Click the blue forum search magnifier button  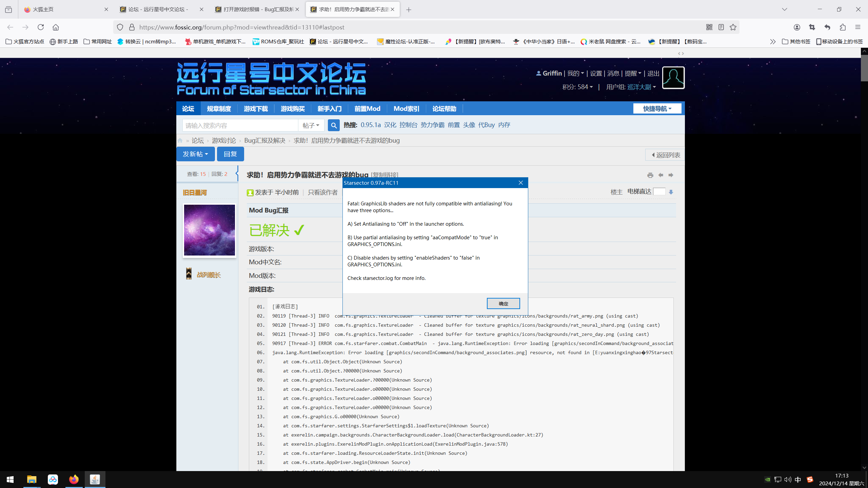[x=334, y=125]
